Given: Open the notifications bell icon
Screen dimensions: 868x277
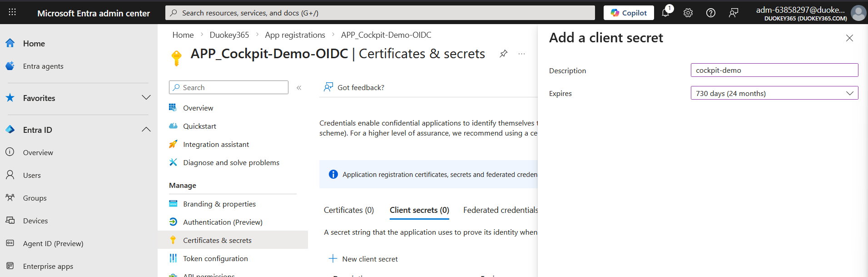Looking at the screenshot, I should coord(666,12).
